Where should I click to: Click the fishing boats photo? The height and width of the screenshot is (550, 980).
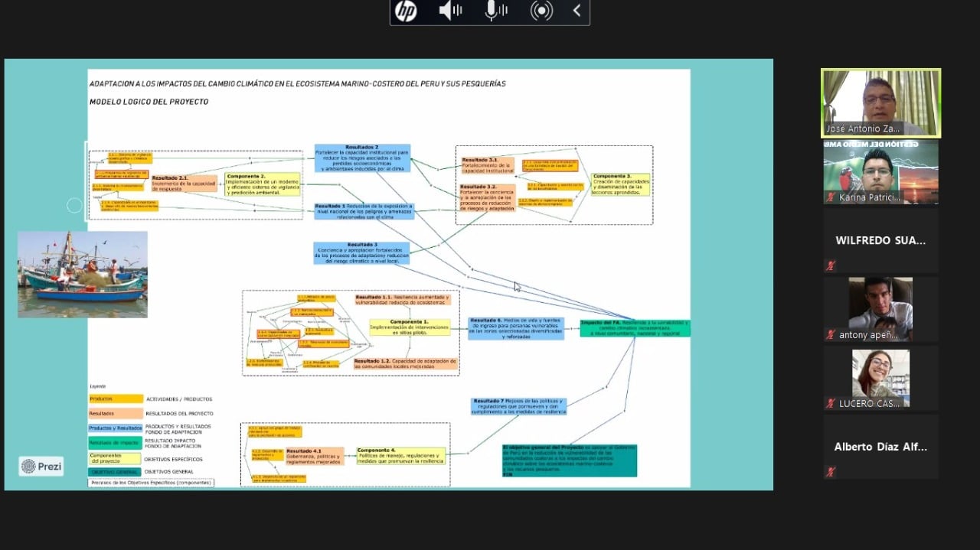[83, 274]
